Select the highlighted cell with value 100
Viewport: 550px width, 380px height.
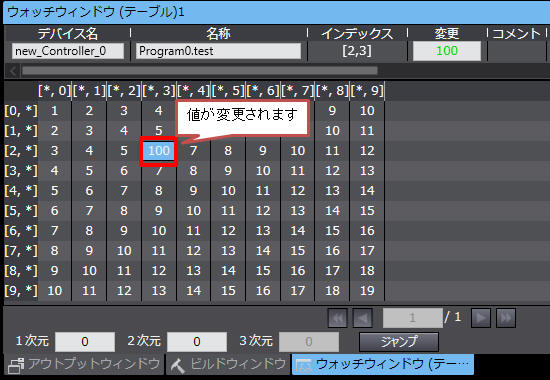158,151
